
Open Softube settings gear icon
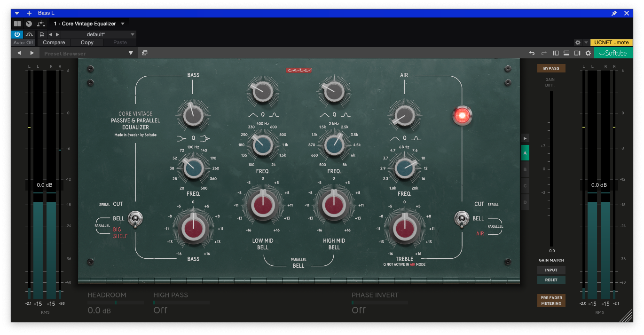coord(588,53)
